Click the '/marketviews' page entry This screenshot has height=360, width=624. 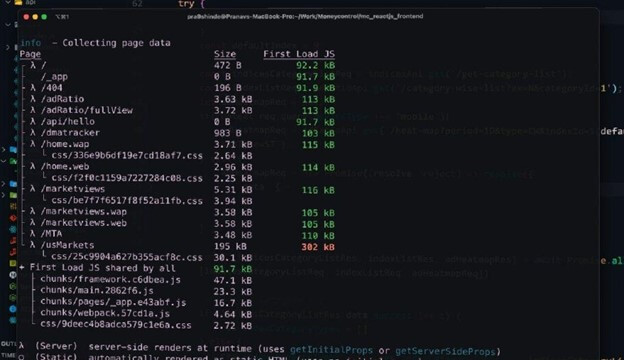[x=73, y=189]
